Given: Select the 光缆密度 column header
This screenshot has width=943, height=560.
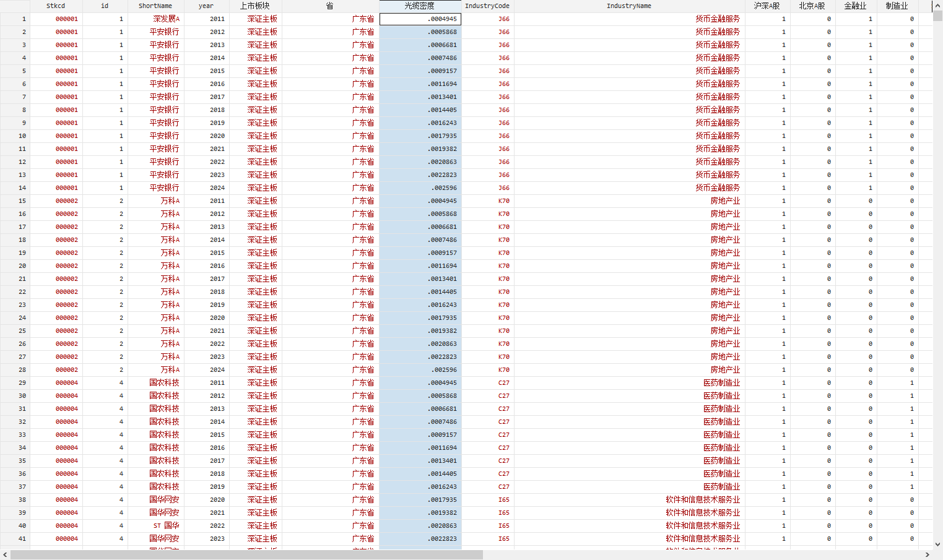Looking at the screenshot, I should pyautogui.click(x=420, y=6).
